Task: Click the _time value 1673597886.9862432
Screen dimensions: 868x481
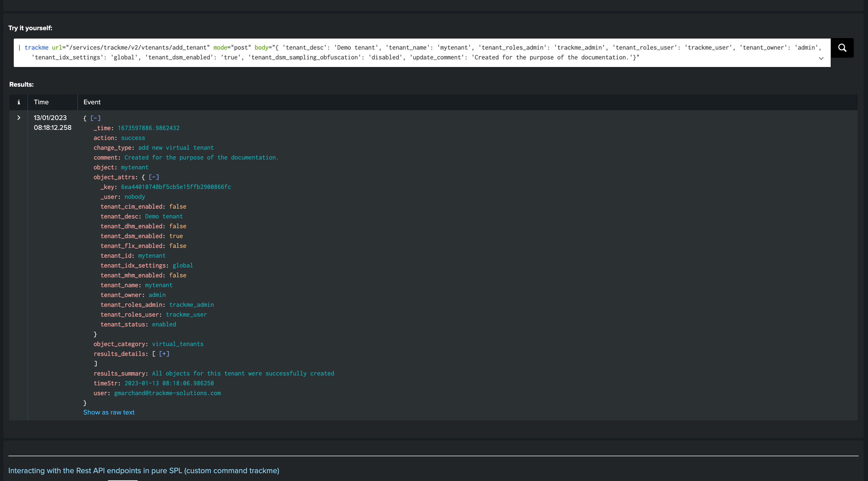Action: (x=149, y=128)
